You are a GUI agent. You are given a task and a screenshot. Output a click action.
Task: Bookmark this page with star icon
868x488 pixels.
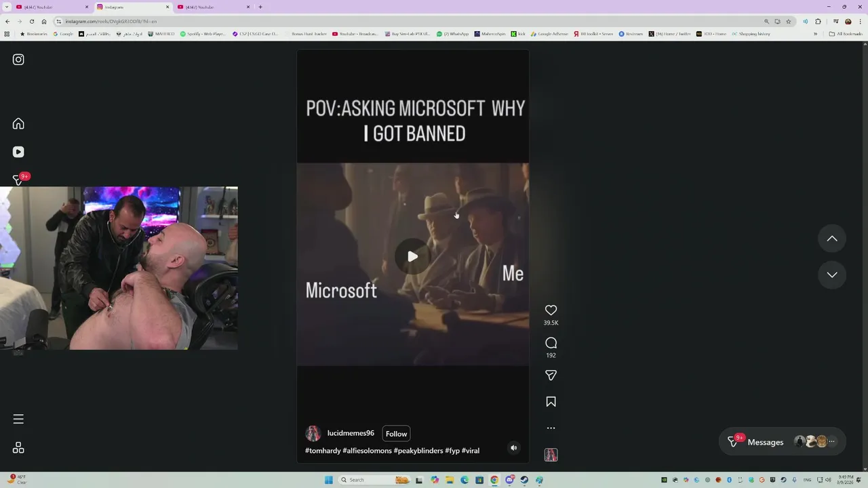click(x=788, y=21)
